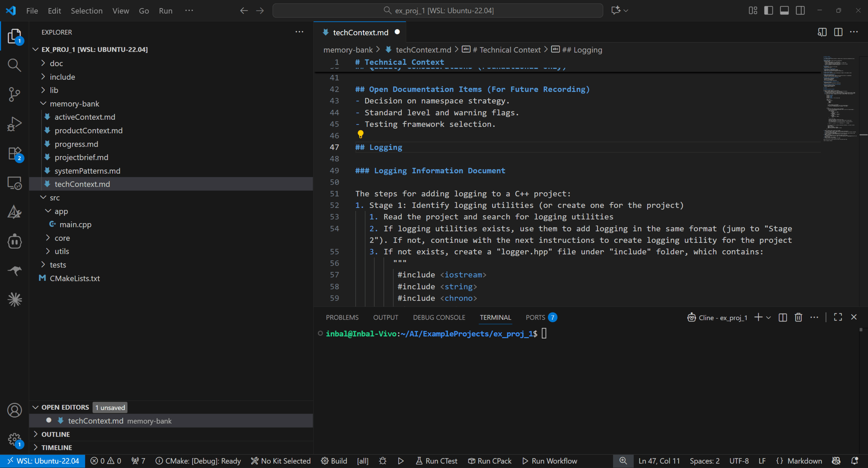Click Build in the status bar

[334, 461]
